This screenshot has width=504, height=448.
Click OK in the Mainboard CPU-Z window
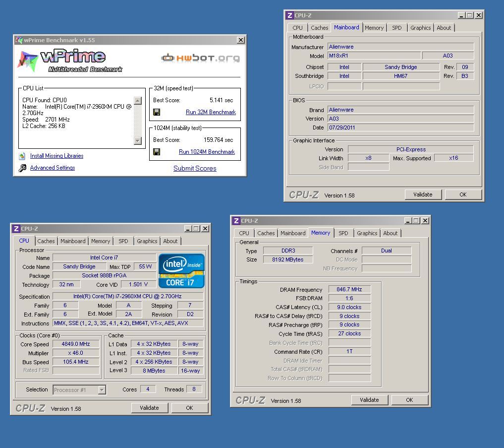pos(463,194)
